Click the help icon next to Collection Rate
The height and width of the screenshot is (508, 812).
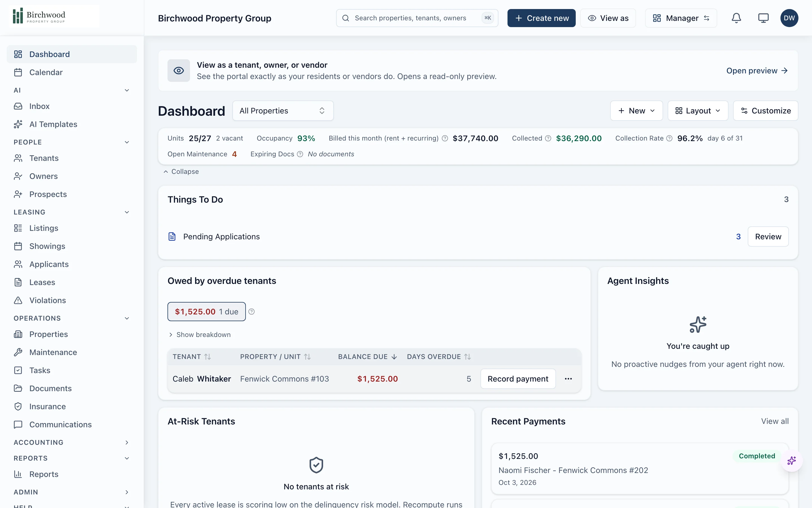coord(669,138)
